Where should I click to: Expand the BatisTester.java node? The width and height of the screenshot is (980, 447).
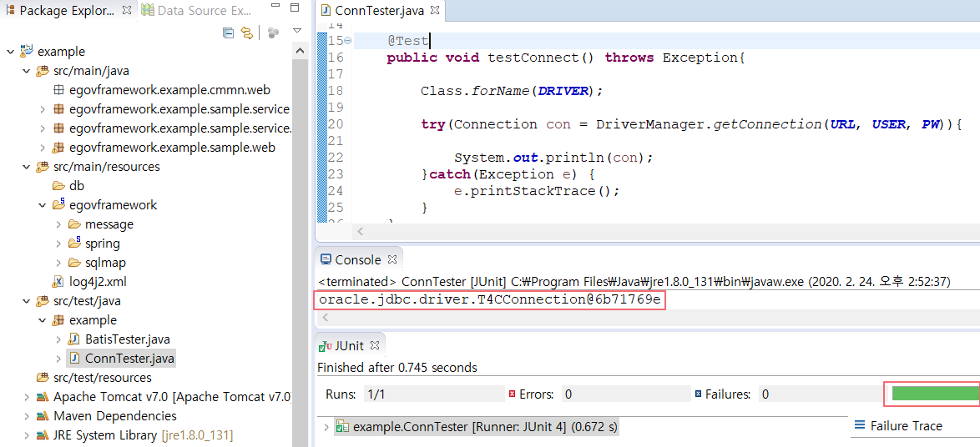coord(58,339)
